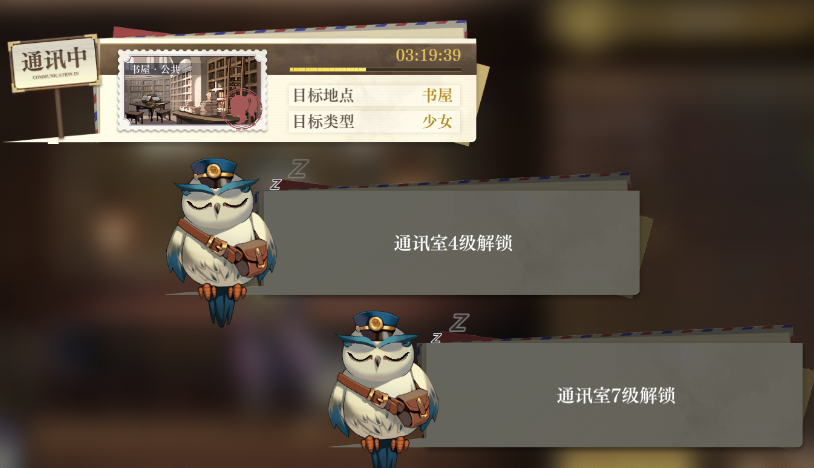Viewport: 814px width, 468px height.
Task: Click the 书屋·公共 caption on the stamp
Action: click(x=155, y=70)
